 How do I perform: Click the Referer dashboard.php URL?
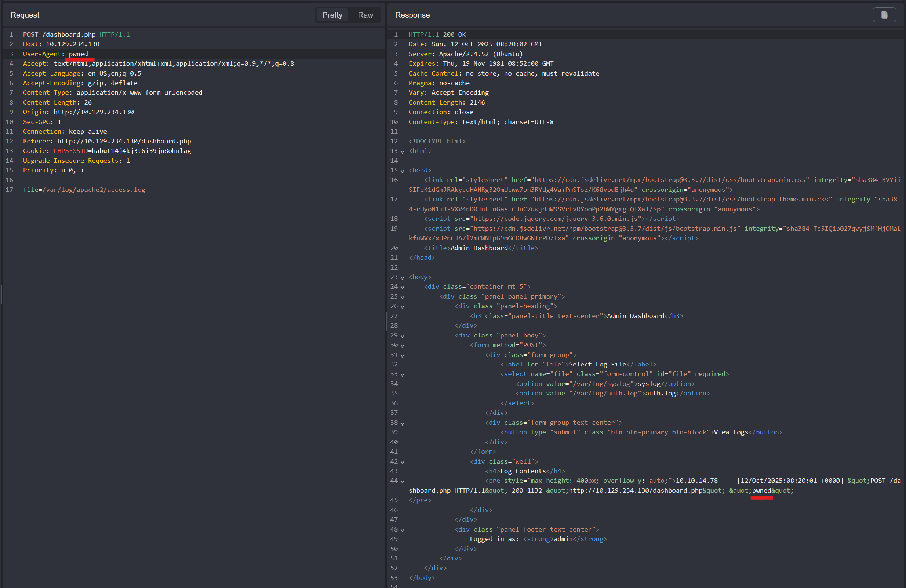[124, 141]
